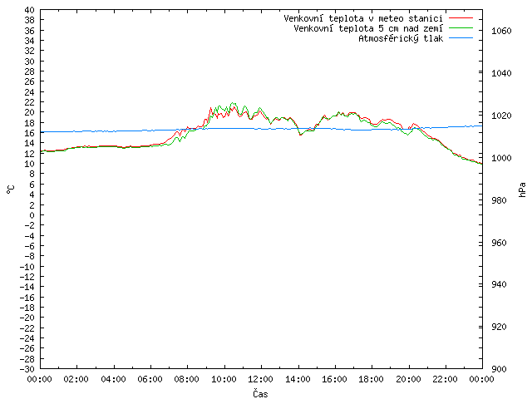Click temperature value '10' on left axis
Image resolution: width=532 pixels, height=399 pixels.
point(30,164)
